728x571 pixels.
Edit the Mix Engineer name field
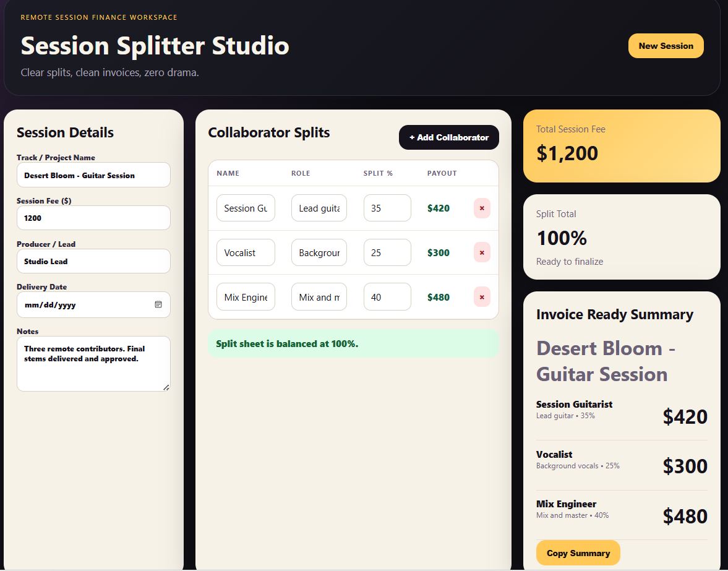click(246, 297)
